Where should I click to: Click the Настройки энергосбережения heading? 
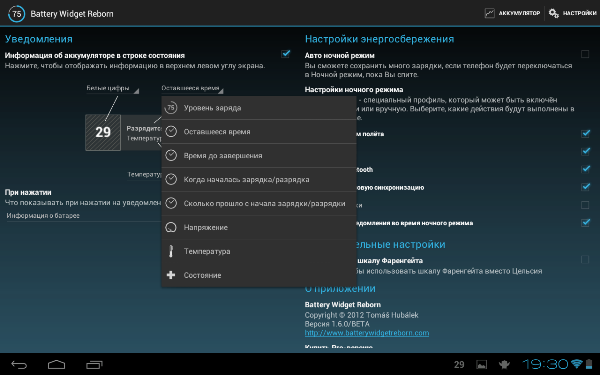point(379,39)
